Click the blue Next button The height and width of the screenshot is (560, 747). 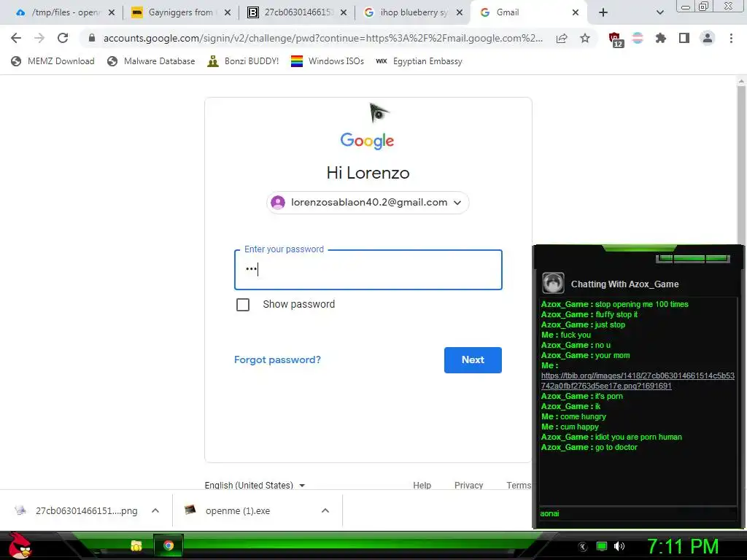(x=473, y=360)
